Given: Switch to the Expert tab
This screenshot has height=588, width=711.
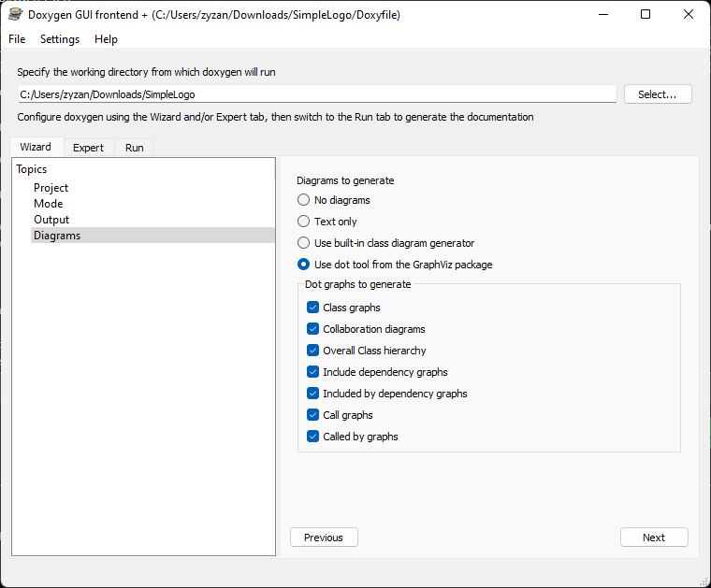Looking at the screenshot, I should tap(89, 148).
